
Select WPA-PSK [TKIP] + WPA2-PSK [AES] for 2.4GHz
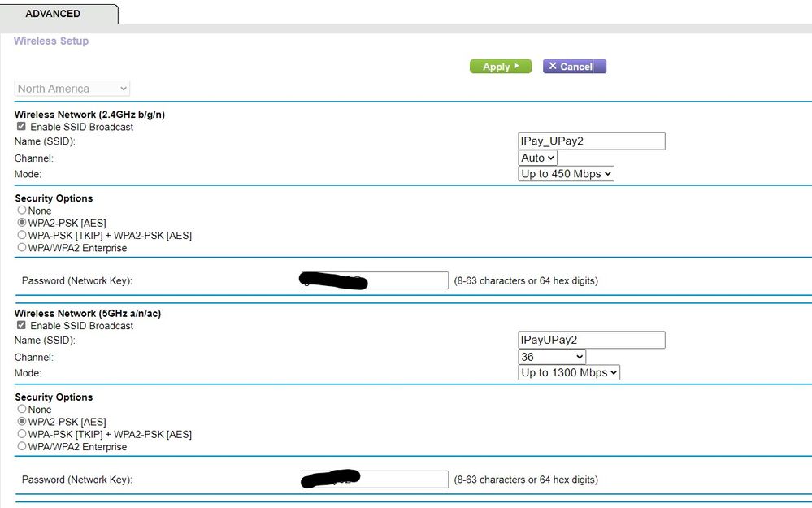[x=22, y=235]
